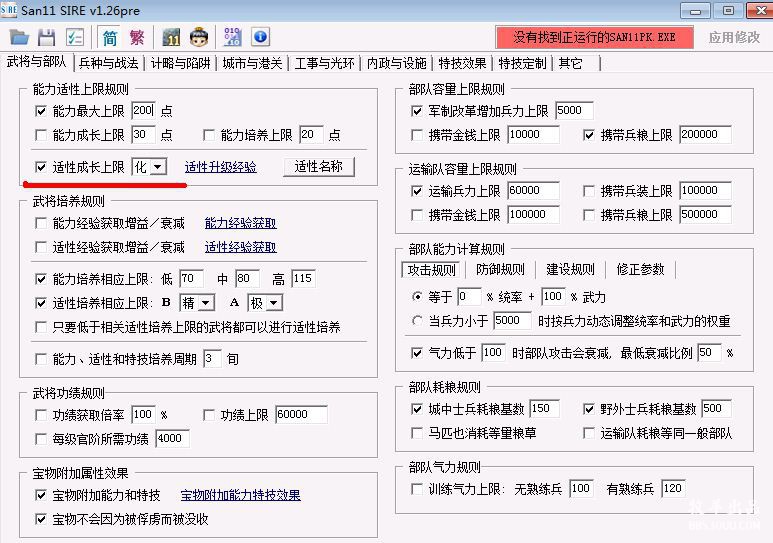Open the 特技定制 tab
Viewport: 773px width, 543px height.
[522, 63]
